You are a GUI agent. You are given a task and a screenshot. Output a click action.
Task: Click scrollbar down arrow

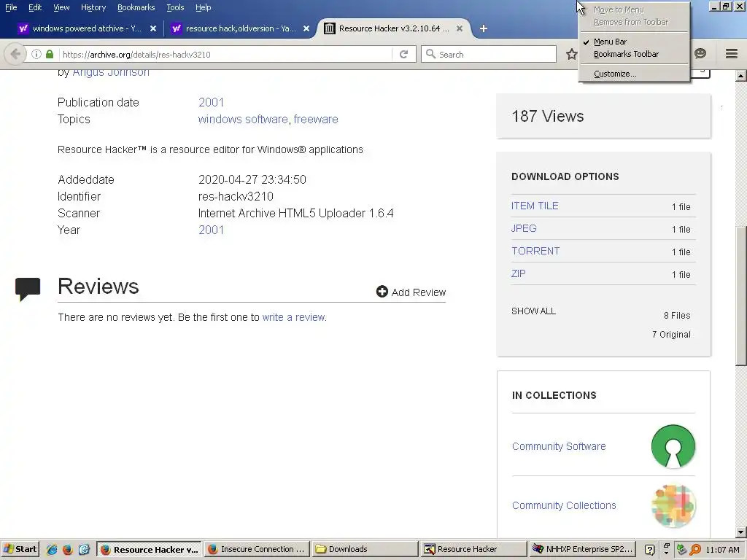pyautogui.click(x=741, y=532)
